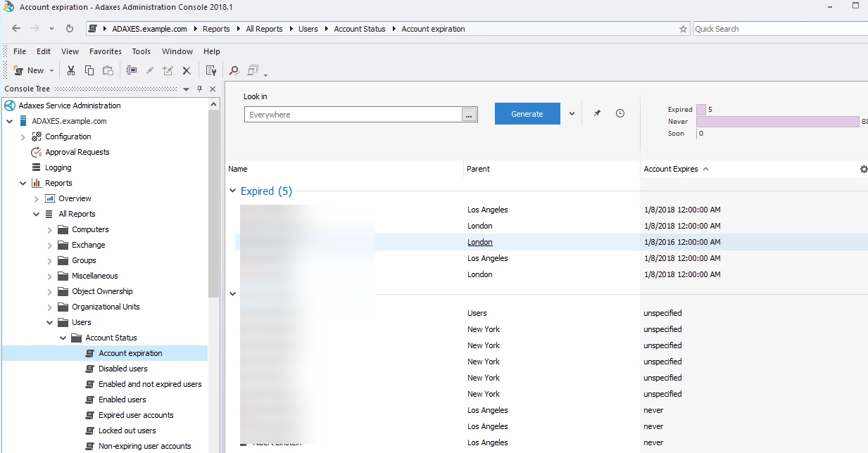868x453 pixels.
Task: Select Approval Requests tree item
Action: pyautogui.click(x=77, y=152)
